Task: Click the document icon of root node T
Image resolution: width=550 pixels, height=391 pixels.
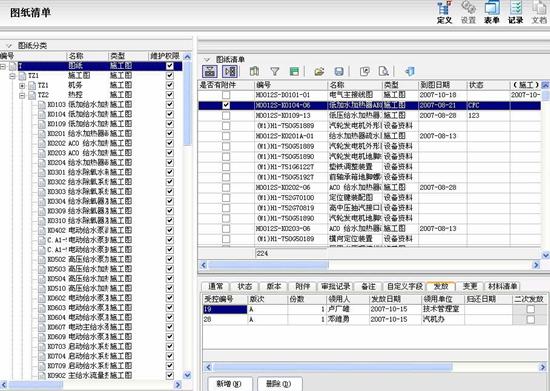Action: [13, 66]
